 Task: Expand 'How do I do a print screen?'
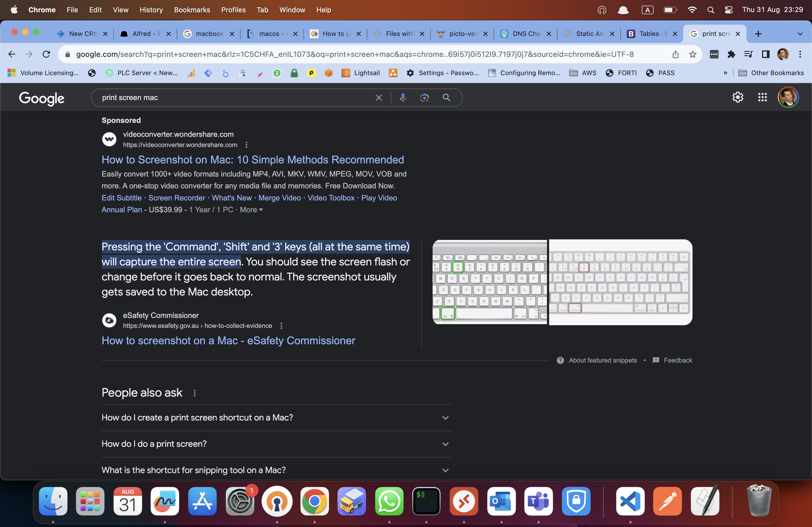pos(276,444)
